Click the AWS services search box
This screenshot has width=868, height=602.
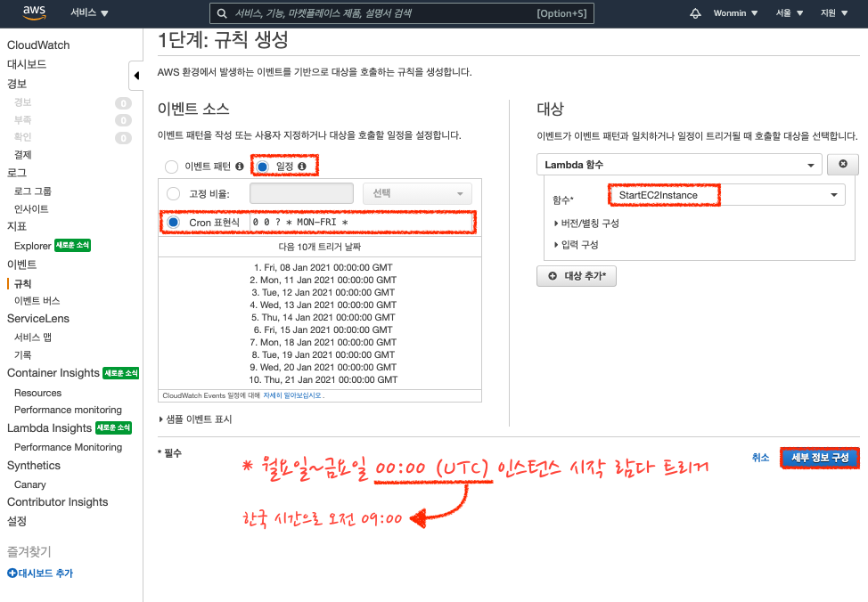pos(402,13)
